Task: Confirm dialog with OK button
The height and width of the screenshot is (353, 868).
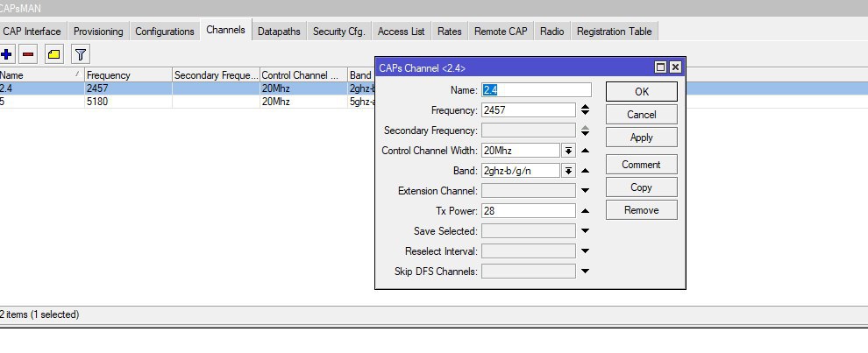Action: point(642,92)
